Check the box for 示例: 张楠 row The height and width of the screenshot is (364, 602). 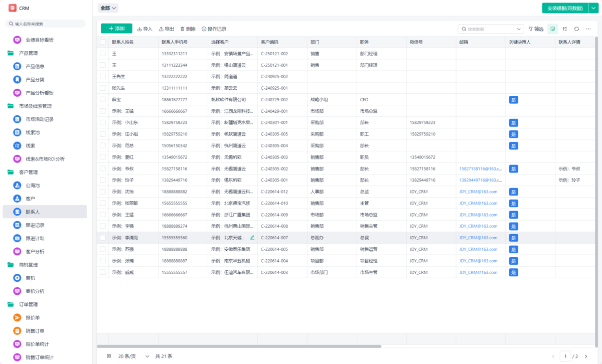click(x=103, y=261)
